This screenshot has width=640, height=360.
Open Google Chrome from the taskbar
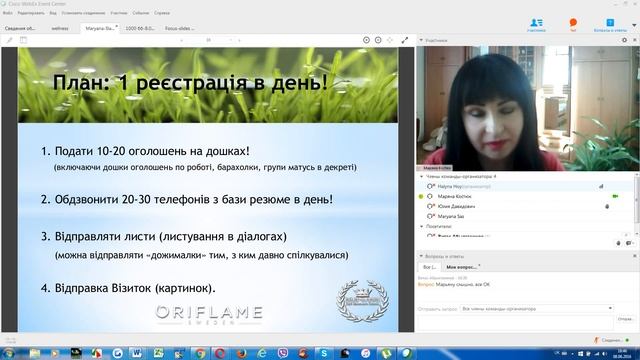199,353
